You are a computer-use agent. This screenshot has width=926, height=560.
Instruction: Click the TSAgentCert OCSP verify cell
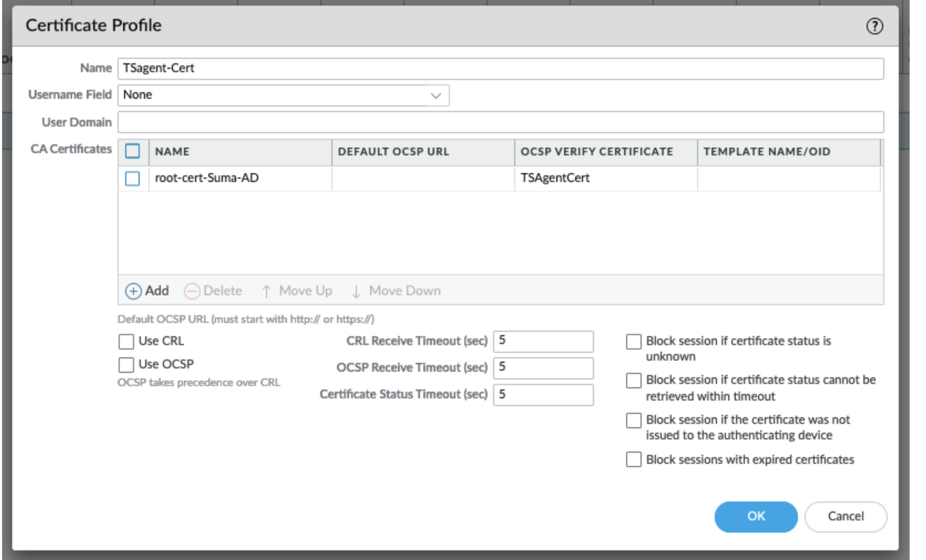pyautogui.click(x=555, y=178)
